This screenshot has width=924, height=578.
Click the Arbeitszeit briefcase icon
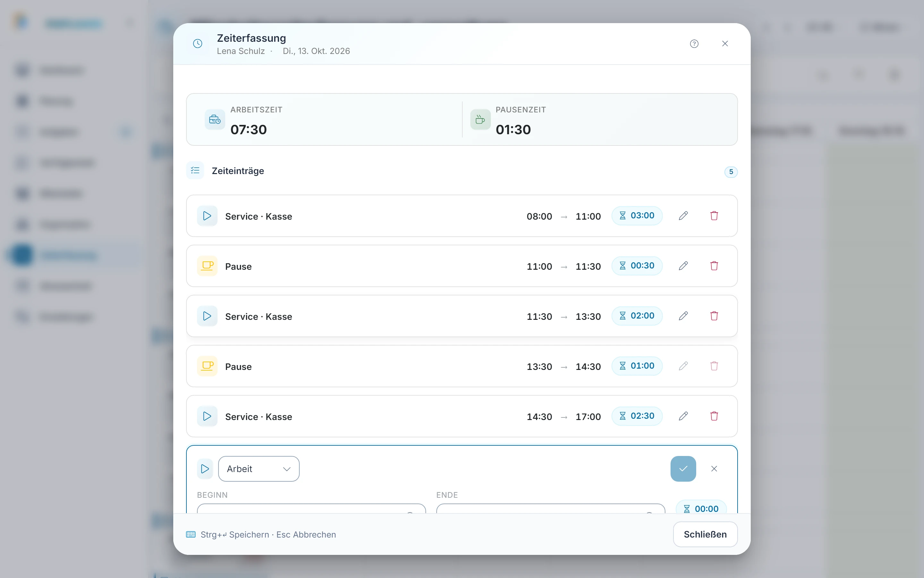[x=215, y=120]
